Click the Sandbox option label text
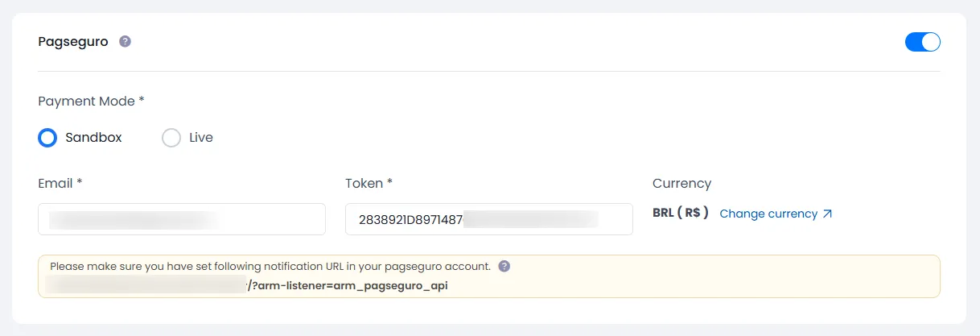The width and height of the screenshot is (980, 336). 93,138
